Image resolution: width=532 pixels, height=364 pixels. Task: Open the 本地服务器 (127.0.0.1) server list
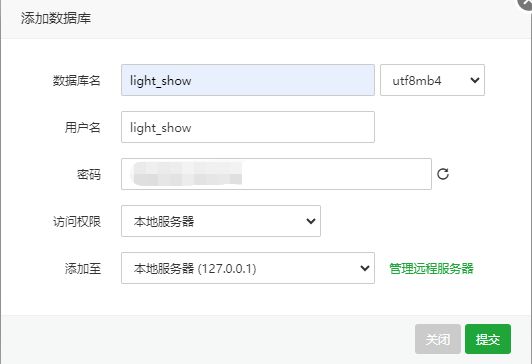(248, 268)
